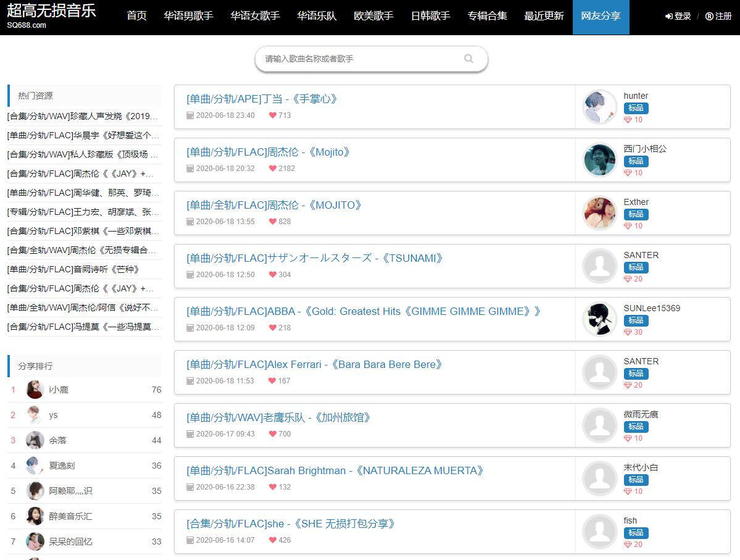Select the 网友分享 nav tab
Image resolution: width=740 pixels, height=560 pixels.
(x=601, y=17)
